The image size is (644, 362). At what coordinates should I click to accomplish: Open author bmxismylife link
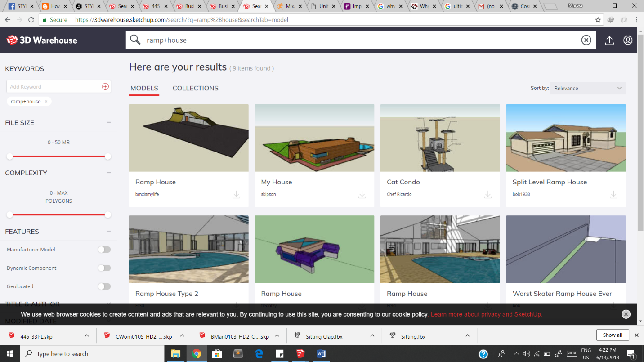pos(147,194)
